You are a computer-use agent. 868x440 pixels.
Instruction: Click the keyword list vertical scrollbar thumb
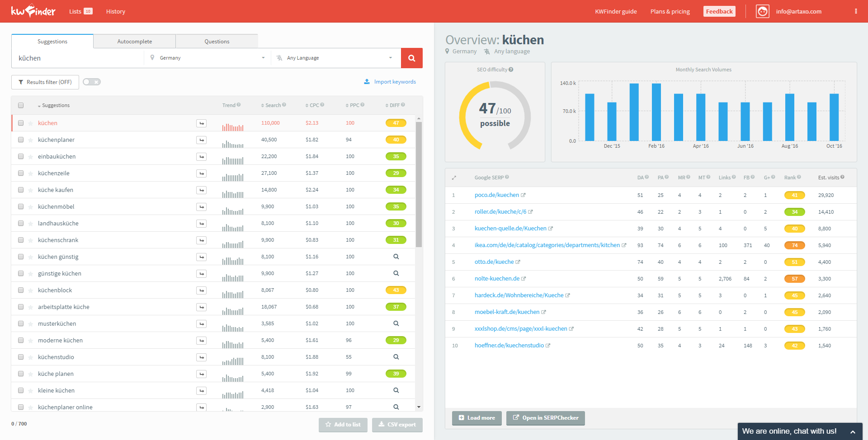tap(419, 184)
